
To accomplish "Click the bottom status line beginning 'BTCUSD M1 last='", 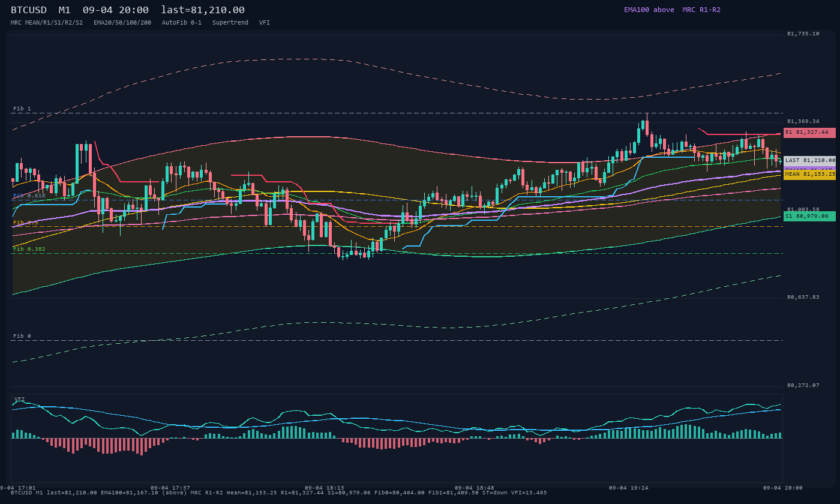I will point(279,493).
